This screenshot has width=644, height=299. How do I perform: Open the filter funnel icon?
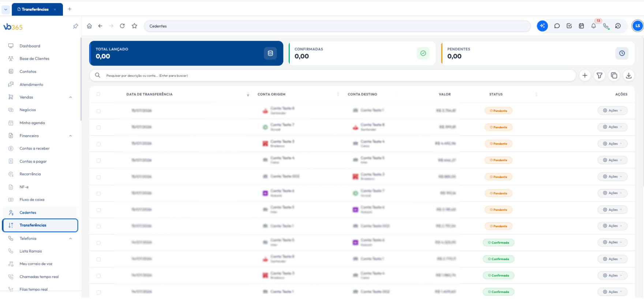click(x=599, y=75)
